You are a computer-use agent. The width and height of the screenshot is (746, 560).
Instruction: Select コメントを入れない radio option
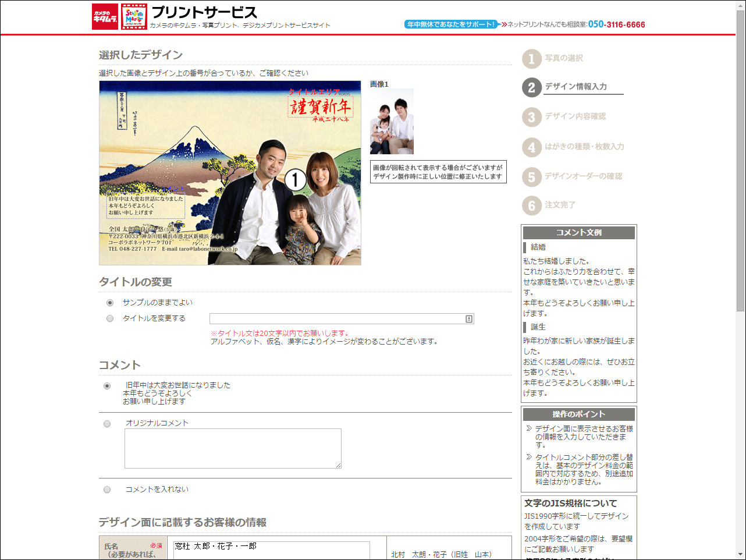(106, 490)
